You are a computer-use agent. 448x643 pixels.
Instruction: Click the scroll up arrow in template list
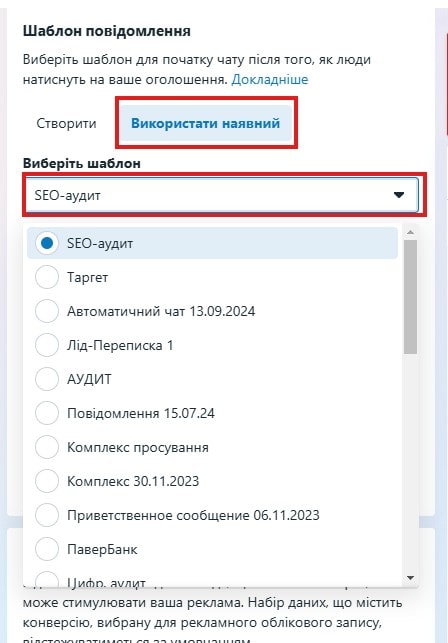tap(410, 232)
